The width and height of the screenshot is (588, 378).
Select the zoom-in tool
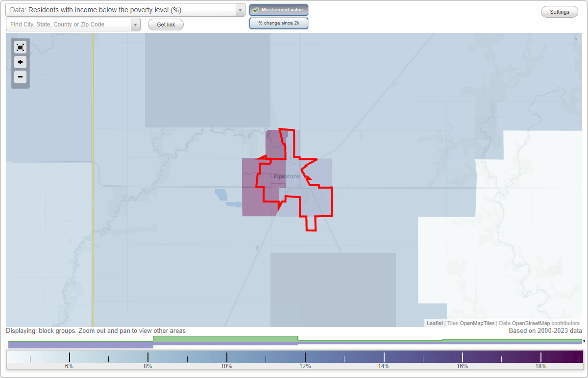tap(20, 62)
